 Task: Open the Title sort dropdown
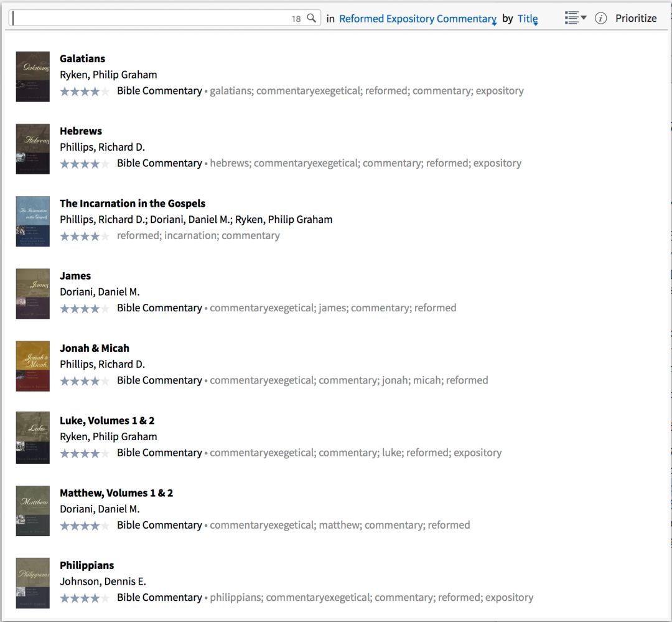(528, 19)
